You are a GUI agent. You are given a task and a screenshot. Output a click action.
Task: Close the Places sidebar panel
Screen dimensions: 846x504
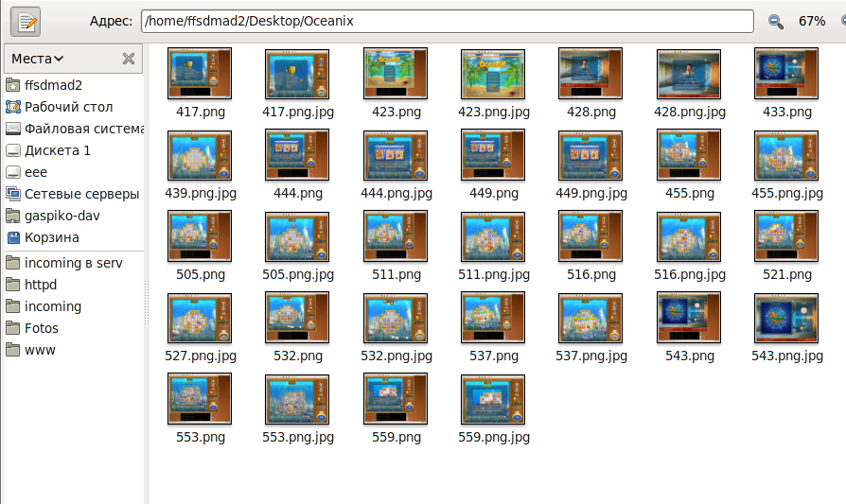tap(129, 59)
